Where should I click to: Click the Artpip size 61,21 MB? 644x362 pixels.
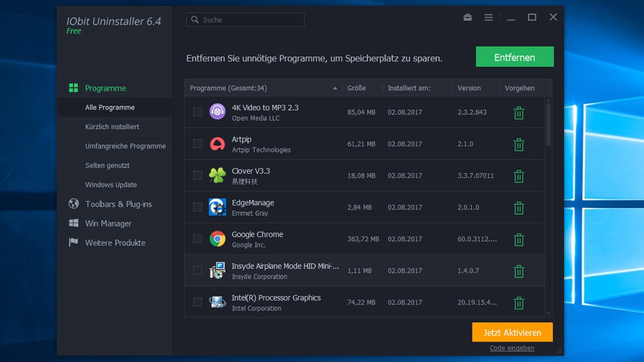coord(361,144)
